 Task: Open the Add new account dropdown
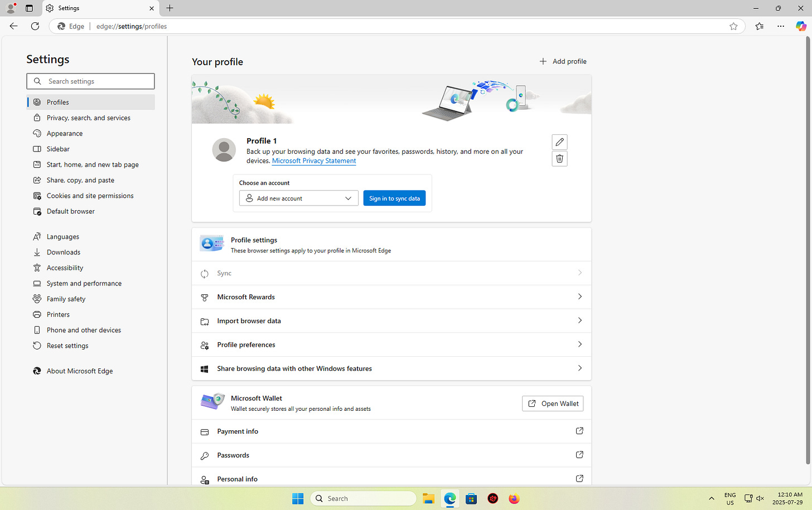pyautogui.click(x=298, y=198)
